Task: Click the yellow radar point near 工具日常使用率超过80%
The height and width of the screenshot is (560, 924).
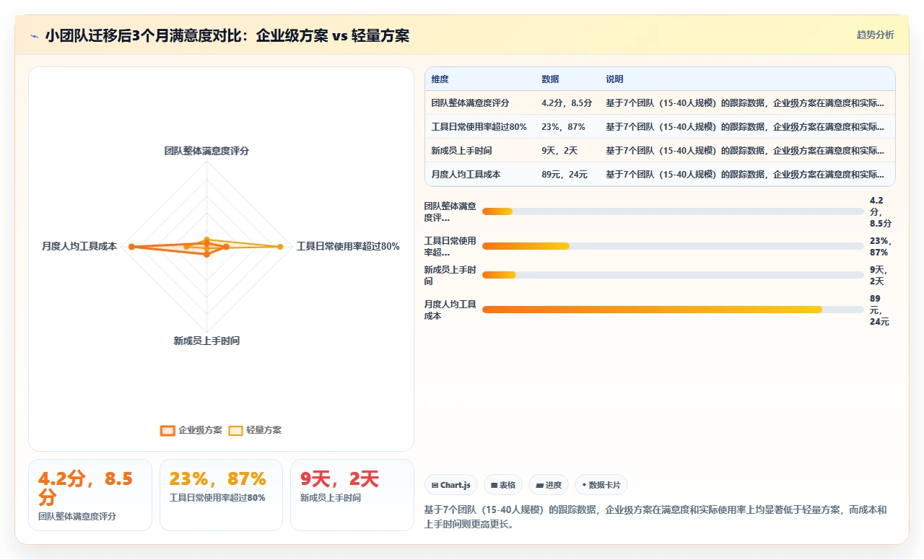Action: pyautogui.click(x=280, y=247)
